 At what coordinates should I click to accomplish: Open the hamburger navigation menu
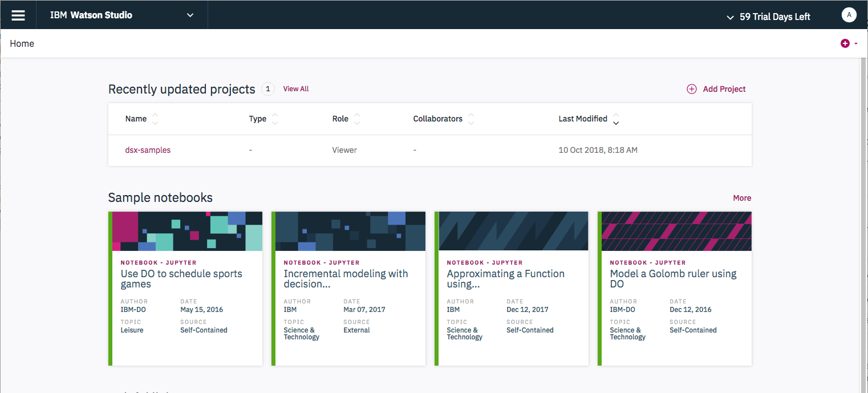click(x=18, y=15)
